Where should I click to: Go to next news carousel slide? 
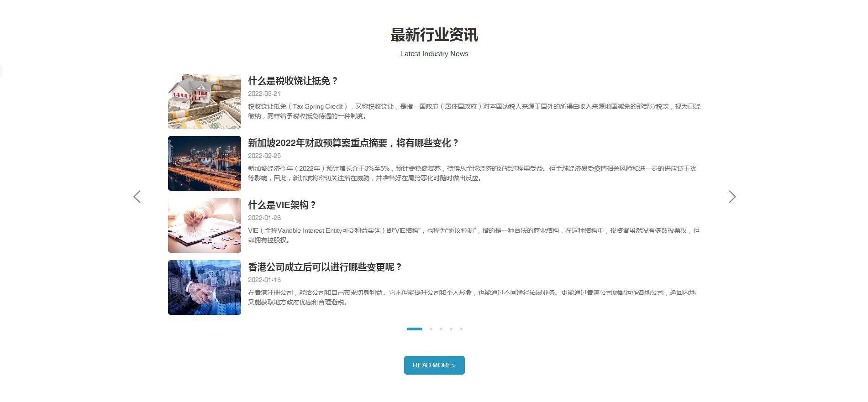click(x=732, y=197)
